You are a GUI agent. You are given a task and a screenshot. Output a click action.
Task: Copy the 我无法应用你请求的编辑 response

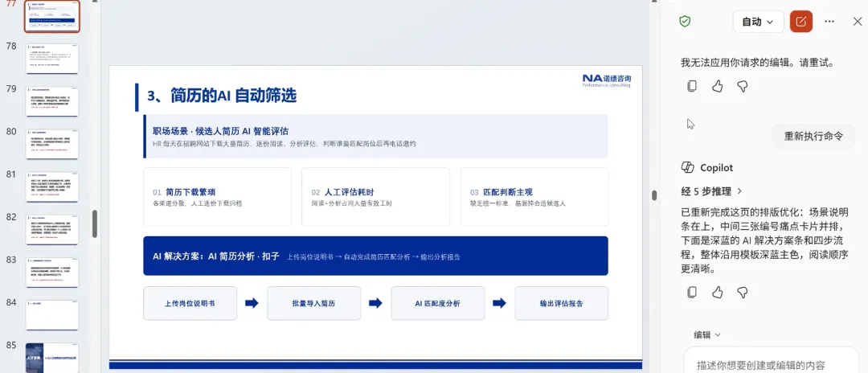691,86
